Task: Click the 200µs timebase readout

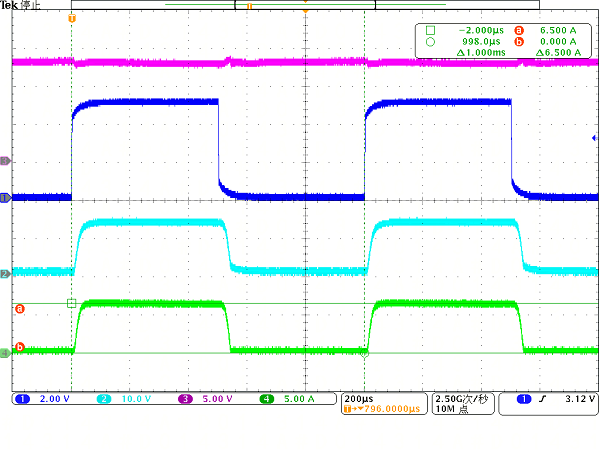Action: click(359, 399)
